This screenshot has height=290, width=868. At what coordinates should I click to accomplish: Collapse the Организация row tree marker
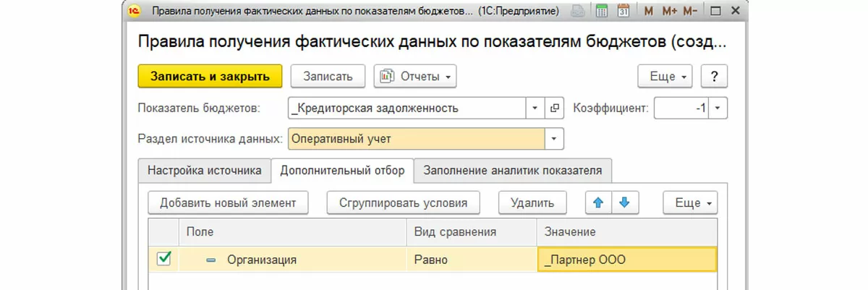tap(210, 260)
